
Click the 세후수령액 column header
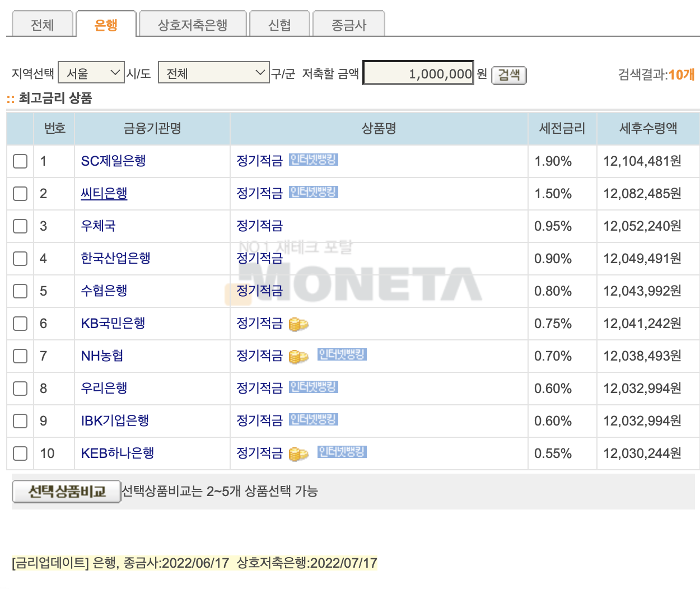[x=648, y=129]
